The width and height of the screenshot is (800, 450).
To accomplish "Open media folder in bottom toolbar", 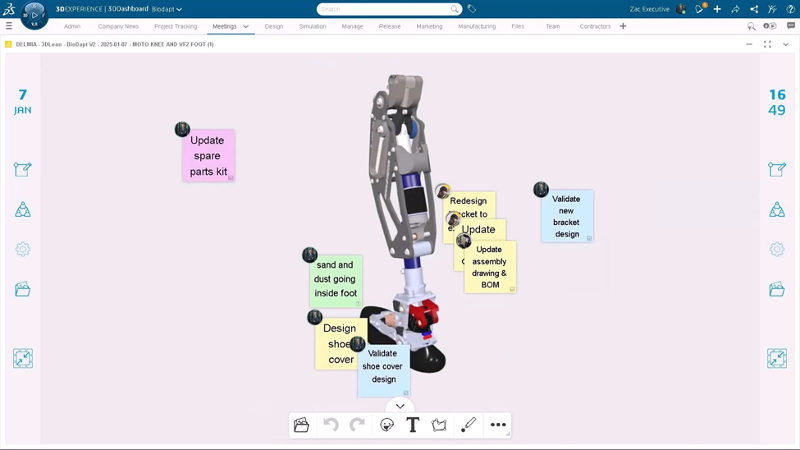I will point(301,425).
